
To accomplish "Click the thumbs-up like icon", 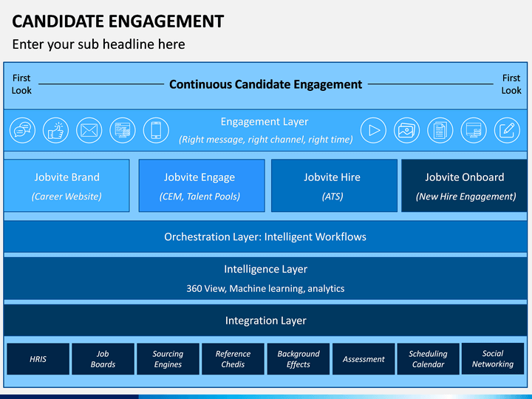I will click(55, 130).
